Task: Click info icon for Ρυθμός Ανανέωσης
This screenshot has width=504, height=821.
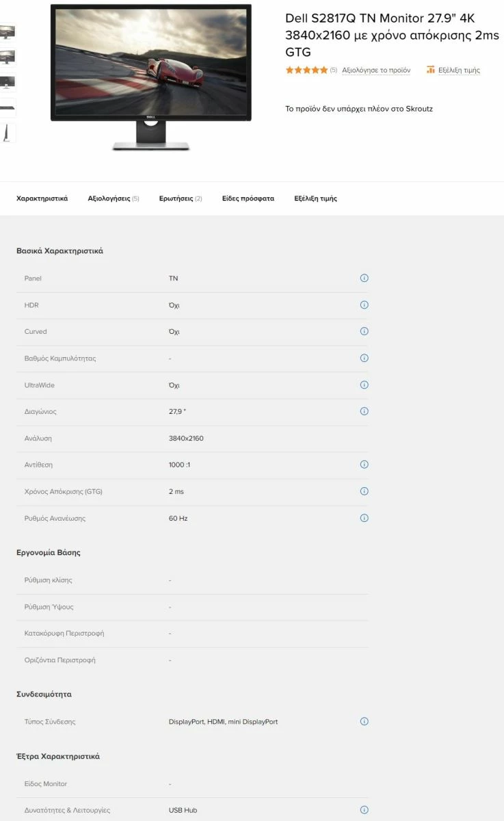Action: pos(364,518)
